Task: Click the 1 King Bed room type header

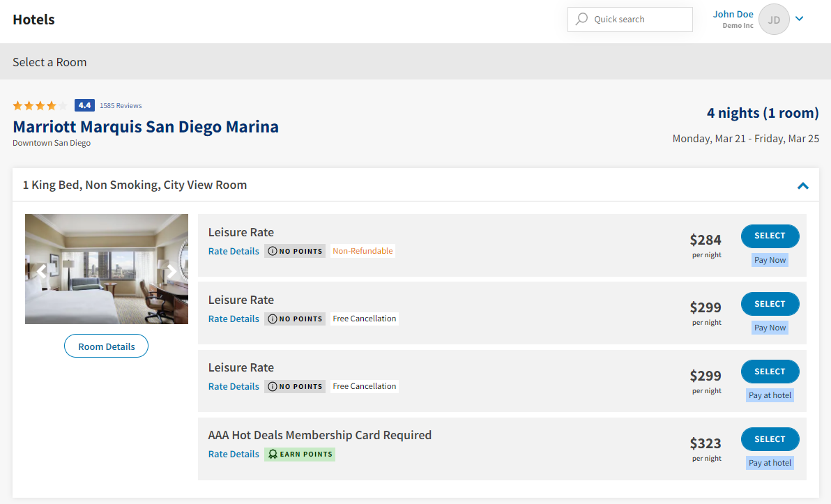Action: click(135, 185)
